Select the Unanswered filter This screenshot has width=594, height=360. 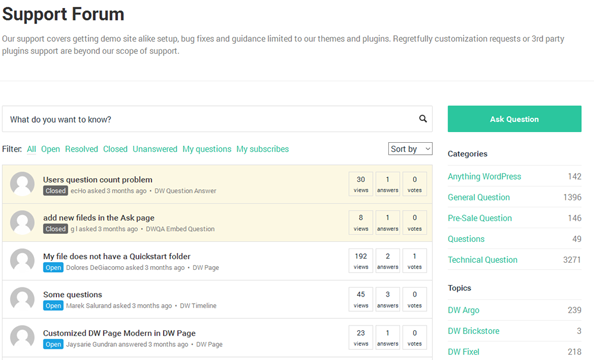(155, 149)
